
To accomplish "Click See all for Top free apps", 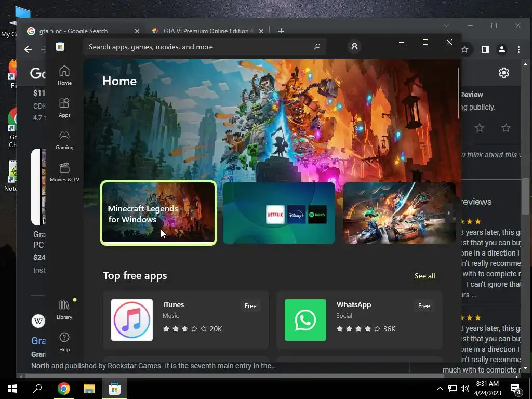I will tap(425, 276).
